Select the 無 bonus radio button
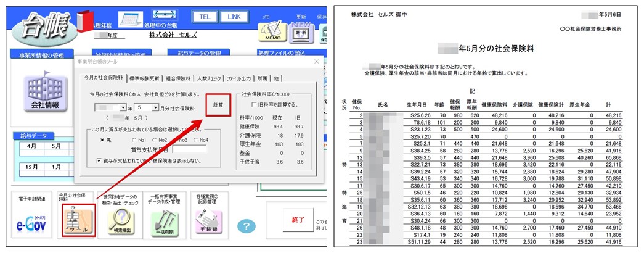The height and width of the screenshot is (253, 644). [103, 140]
